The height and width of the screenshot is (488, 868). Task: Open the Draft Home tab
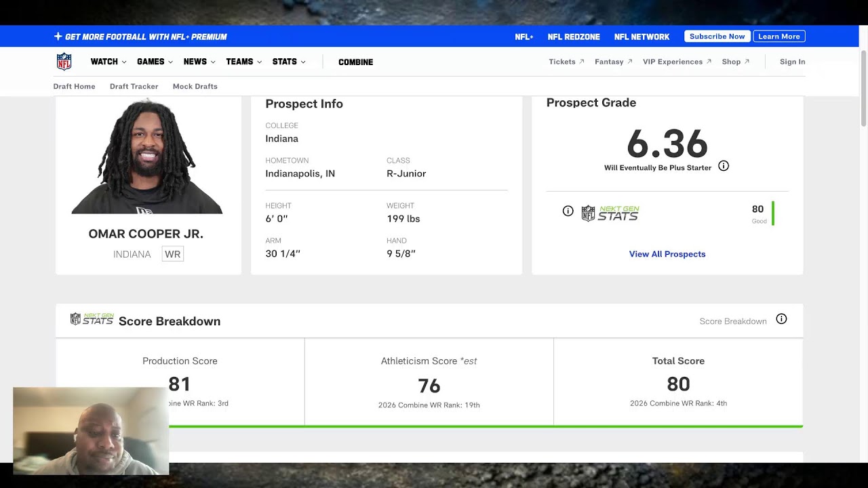[x=75, y=86]
